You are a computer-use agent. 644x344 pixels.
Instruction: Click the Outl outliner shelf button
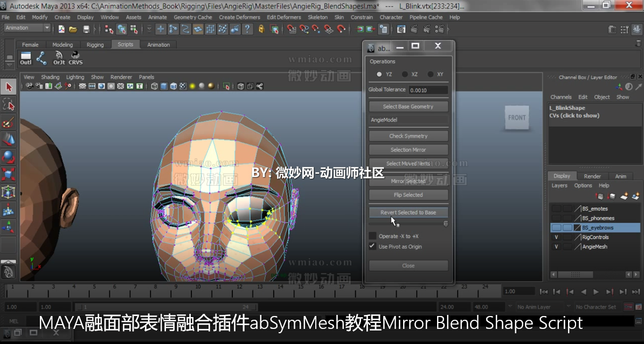26,58
